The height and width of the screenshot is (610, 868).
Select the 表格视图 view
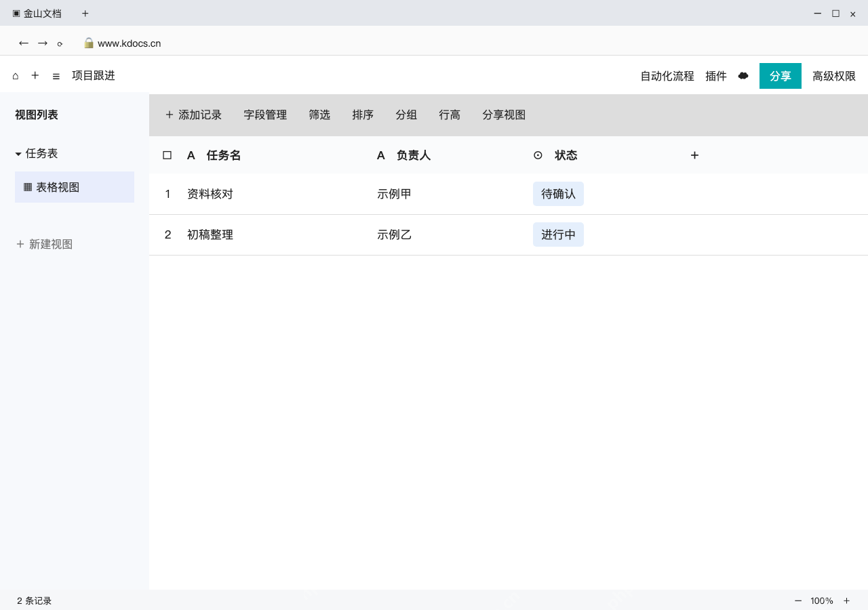point(75,187)
